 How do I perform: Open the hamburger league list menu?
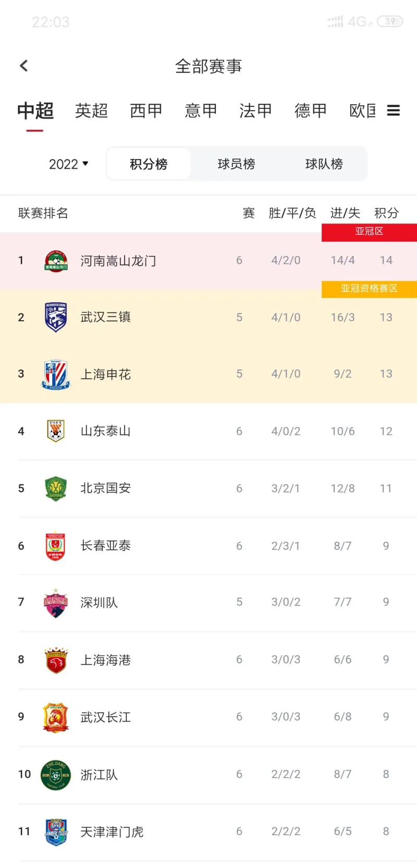pos(394,111)
